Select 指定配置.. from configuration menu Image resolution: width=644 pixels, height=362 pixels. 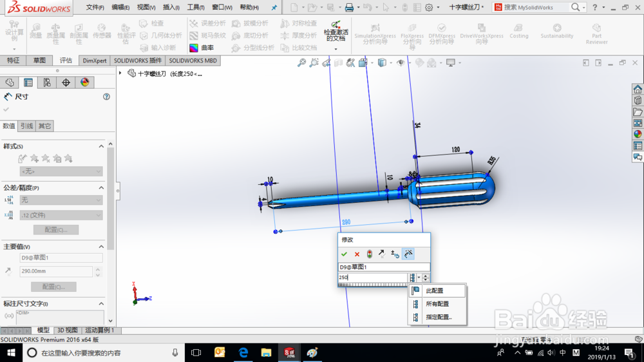click(437, 317)
